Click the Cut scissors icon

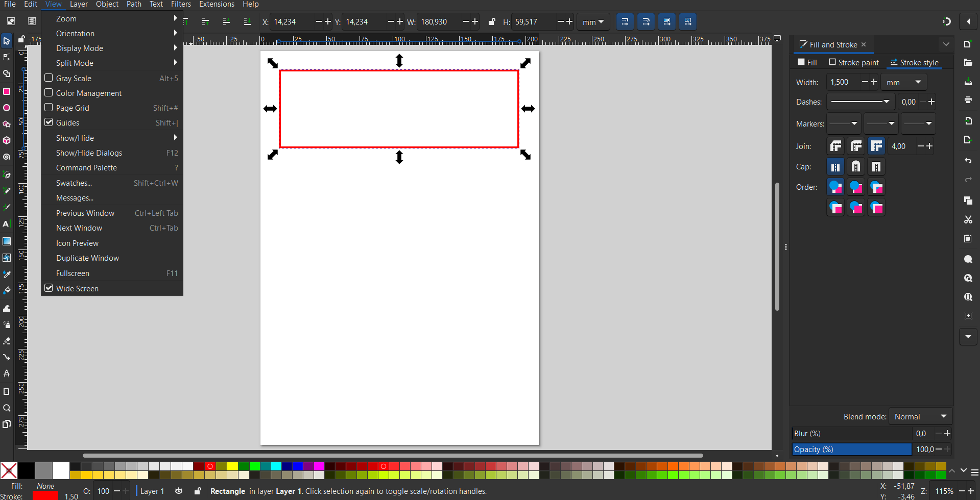[968, 220]
